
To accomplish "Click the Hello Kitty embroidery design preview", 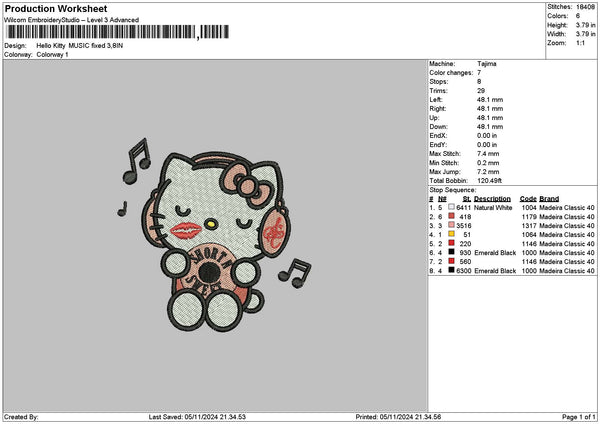I will point(215,235).
